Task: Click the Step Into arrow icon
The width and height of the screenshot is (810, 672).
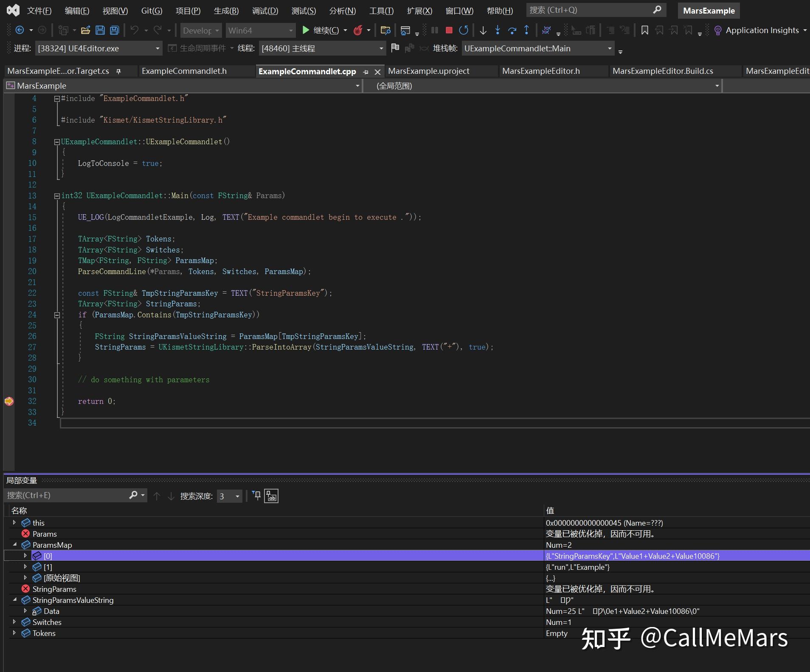Action: pos(498,30)
